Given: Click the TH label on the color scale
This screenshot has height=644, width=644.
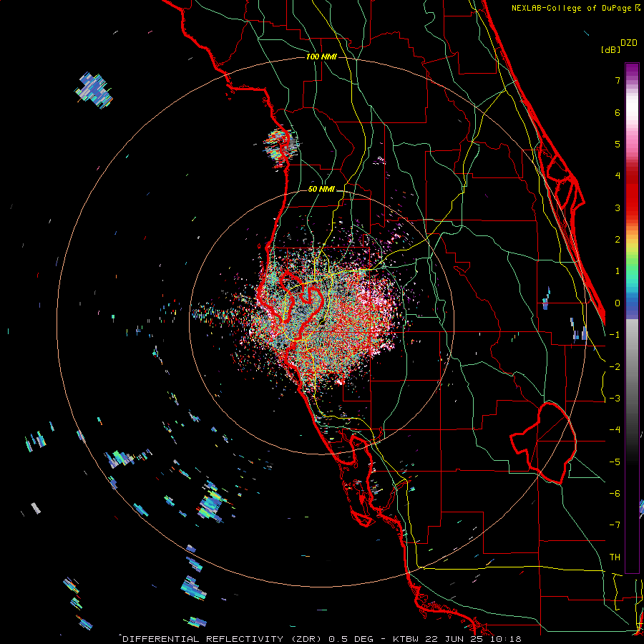Looking at the screenshot, I should 615,557.
